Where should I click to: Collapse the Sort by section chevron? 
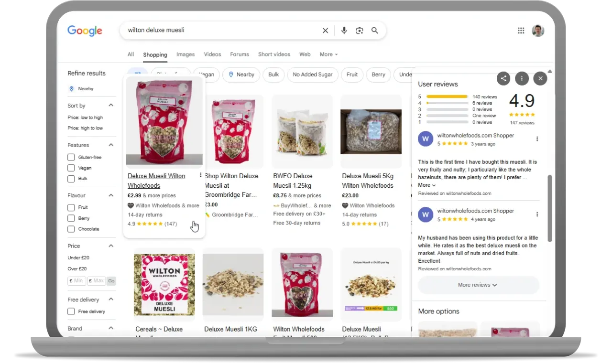[x=111, y=105]
